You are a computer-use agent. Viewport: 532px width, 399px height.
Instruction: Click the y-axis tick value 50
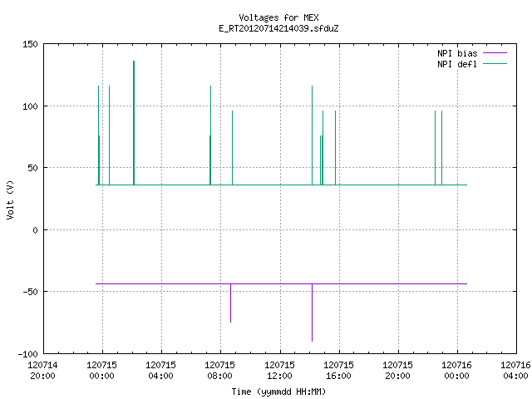coord(32,168)
